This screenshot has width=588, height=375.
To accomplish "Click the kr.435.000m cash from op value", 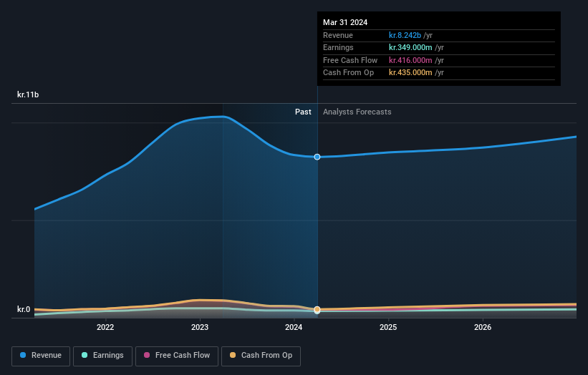I will pos(410,73).
